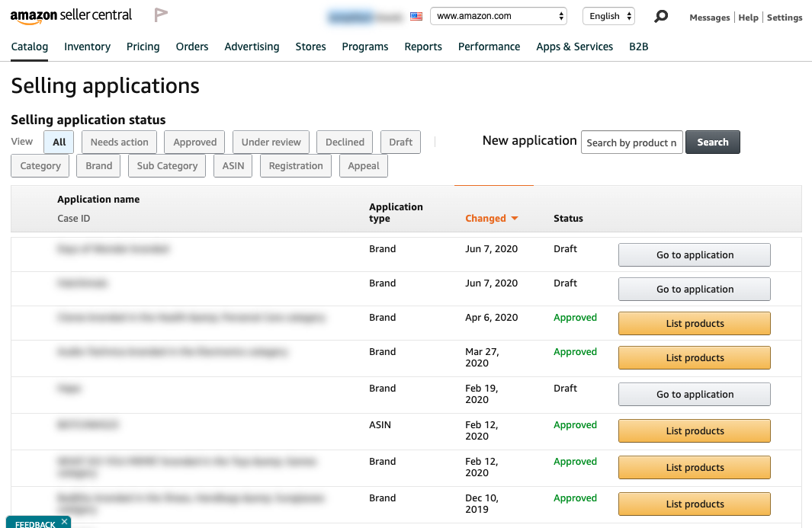List products for Feb 12 Brand application
The height and width of the screenshot is (528, 812).
point(695,468)
